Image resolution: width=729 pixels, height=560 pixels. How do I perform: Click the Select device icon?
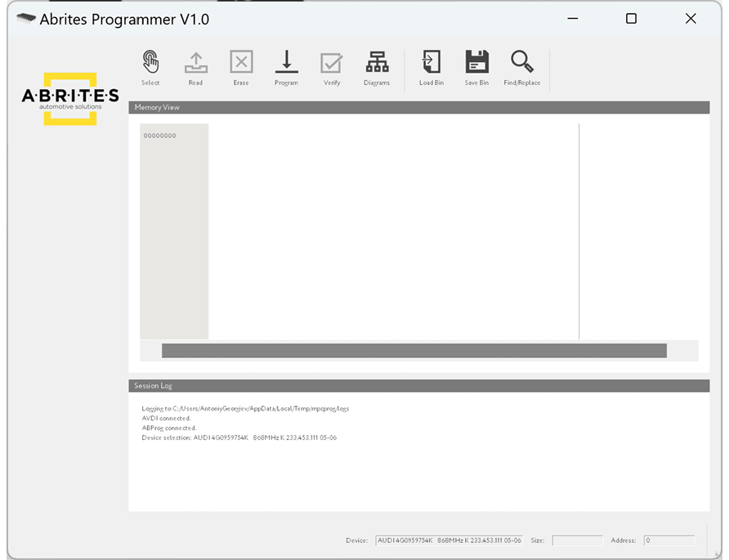tap(150, 64)
